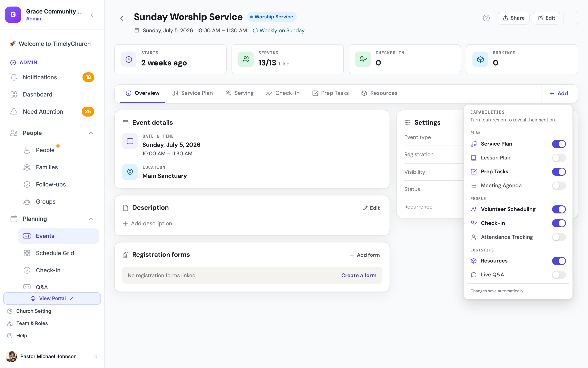Click the 13/13 filled value
This screenshot has height=368, width=588.
pyautogui.click(x=274, y=63)
